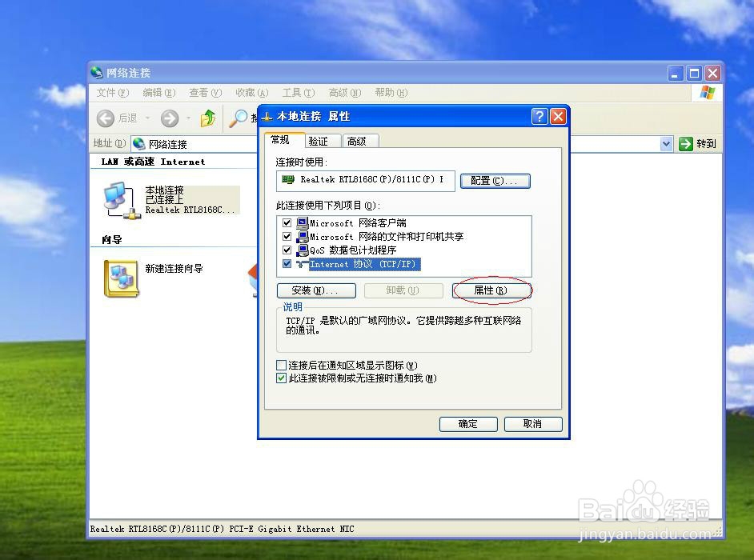Select QoS 数据包计划程序 list item text
Viewport: 754px width, 560px height.
pos(353,250)
